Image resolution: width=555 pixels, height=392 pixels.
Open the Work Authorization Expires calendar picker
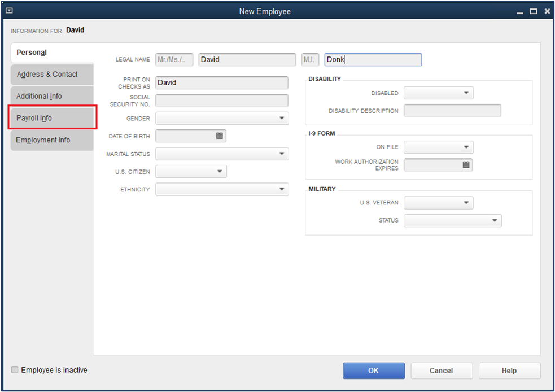click(x=465, y=165)
